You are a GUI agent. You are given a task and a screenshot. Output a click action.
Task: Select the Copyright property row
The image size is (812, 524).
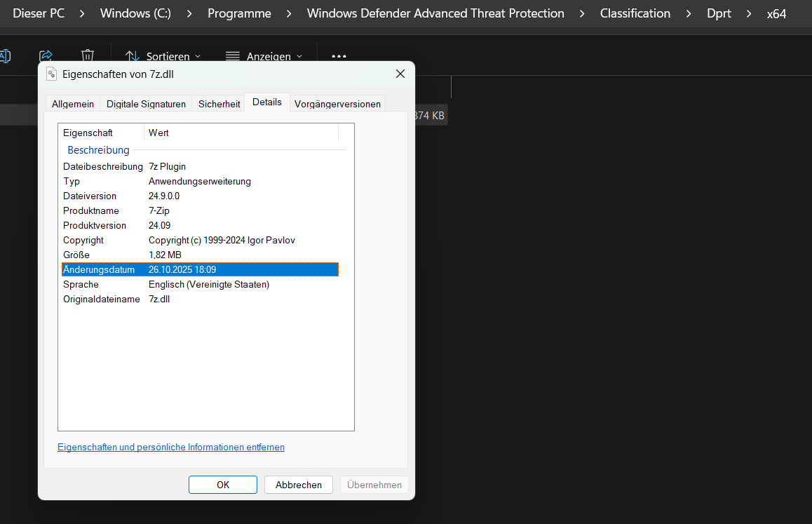[x=200, y=240]
